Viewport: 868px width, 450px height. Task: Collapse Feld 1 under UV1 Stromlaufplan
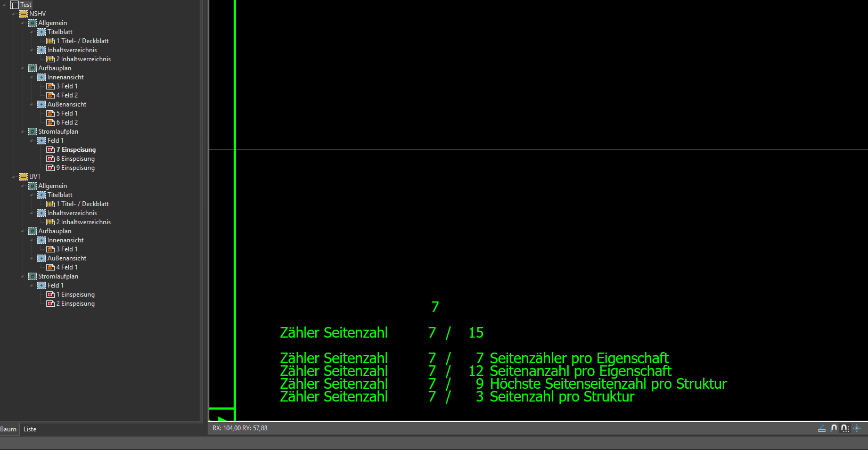click(x=32, y=285)
